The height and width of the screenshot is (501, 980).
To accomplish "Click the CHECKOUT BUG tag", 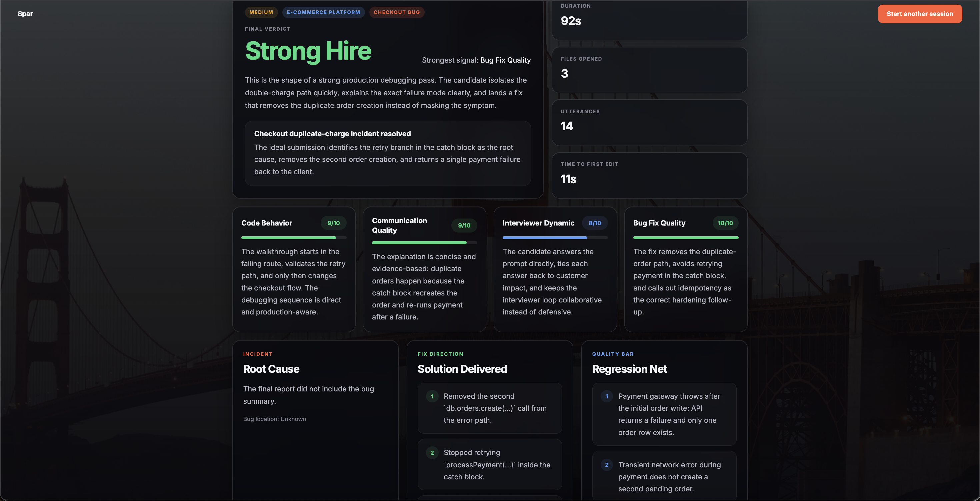I will [x=396, y=12].
